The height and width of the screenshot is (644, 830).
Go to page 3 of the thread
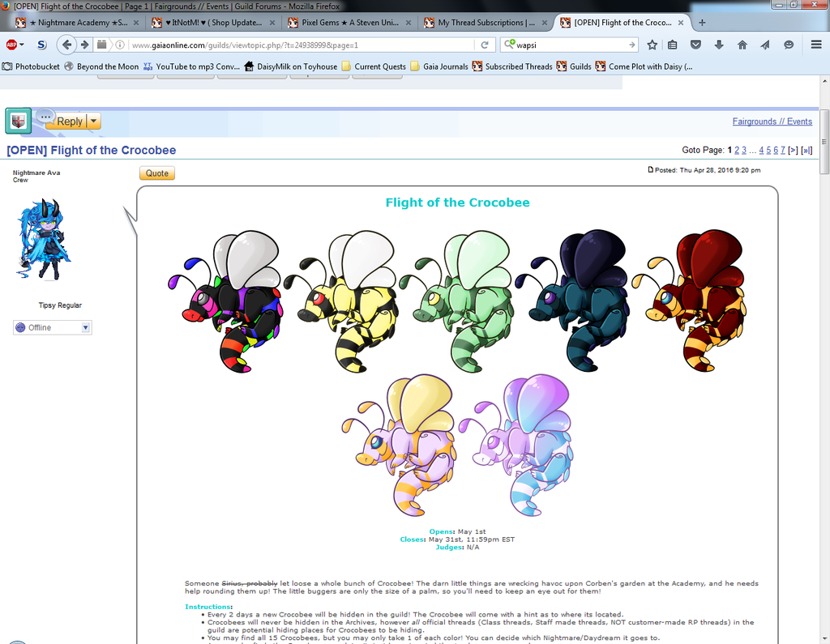coord(744,151)
